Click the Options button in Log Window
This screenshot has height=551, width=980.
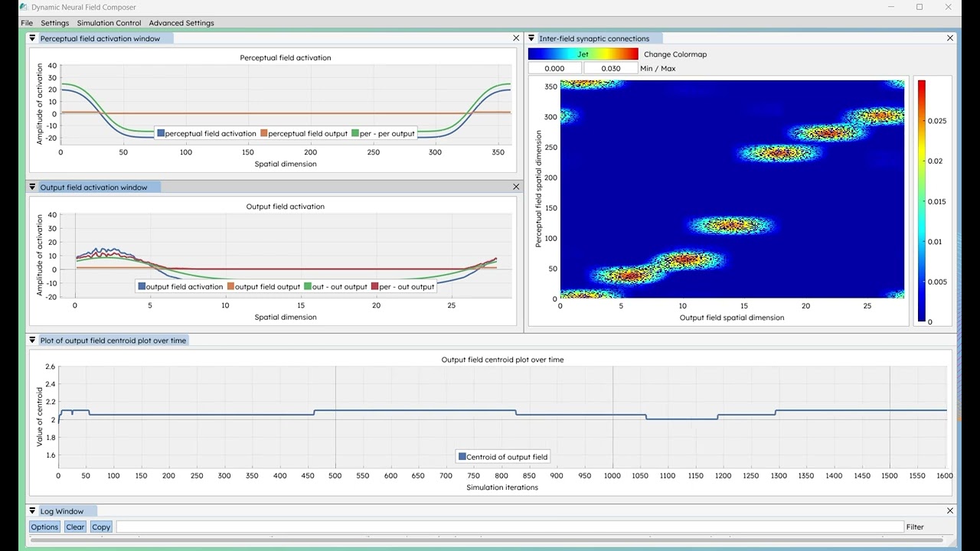(44, 527)
